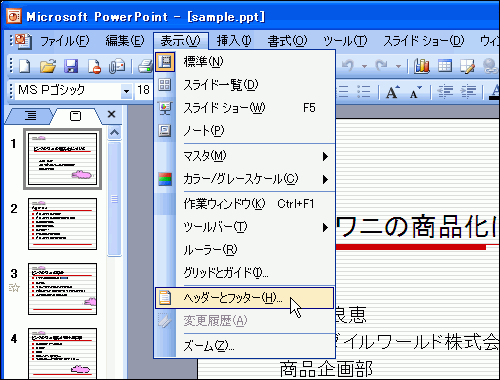
Task: Click the Open folder toolbar icon
Action: (48, 66)
